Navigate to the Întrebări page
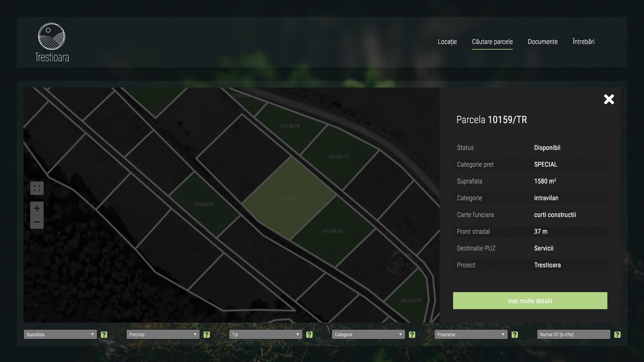Viewport: 644px width, 362px height. 583,42
